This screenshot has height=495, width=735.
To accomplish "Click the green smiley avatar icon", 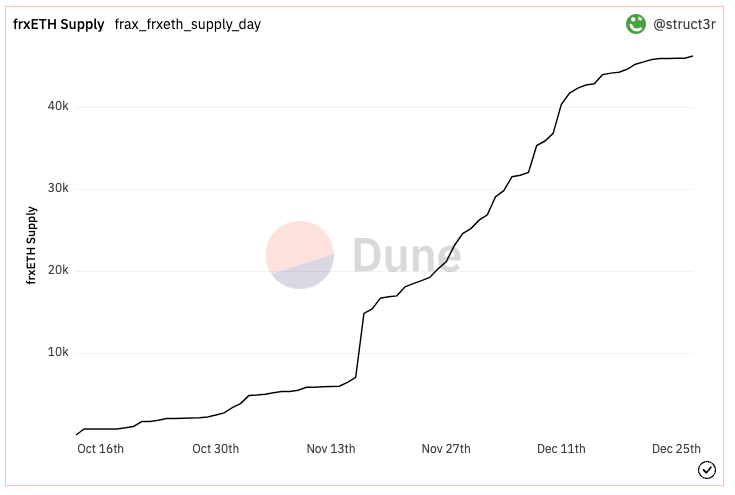I will tap(636, 24).
